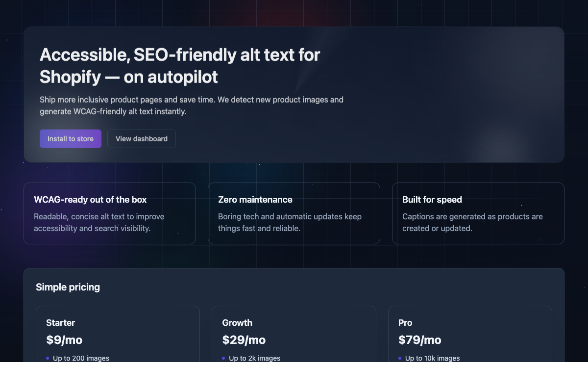Click the $9/mo Starter price
This screenshot has width=588, height=368.
click(x=68, y=340)
